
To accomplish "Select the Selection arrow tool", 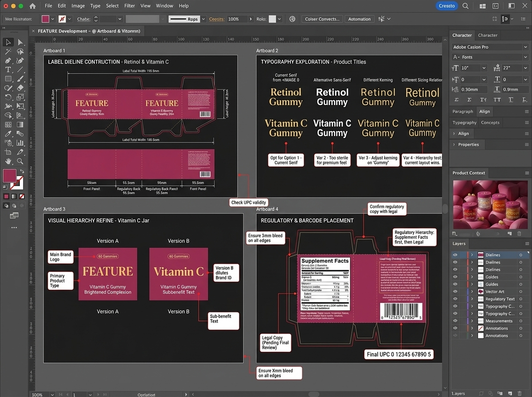I will click(8, 42).
